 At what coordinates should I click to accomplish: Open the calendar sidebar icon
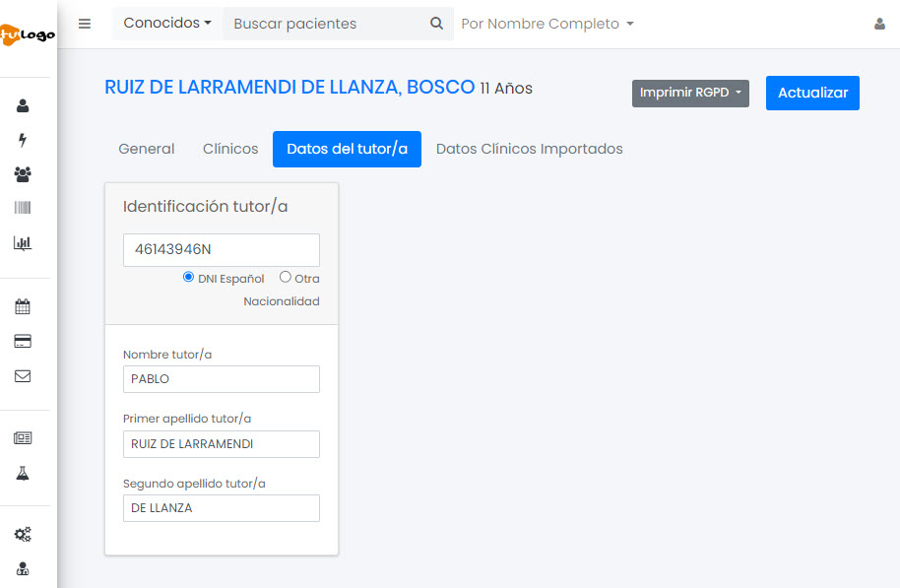(x=23, y=306)
